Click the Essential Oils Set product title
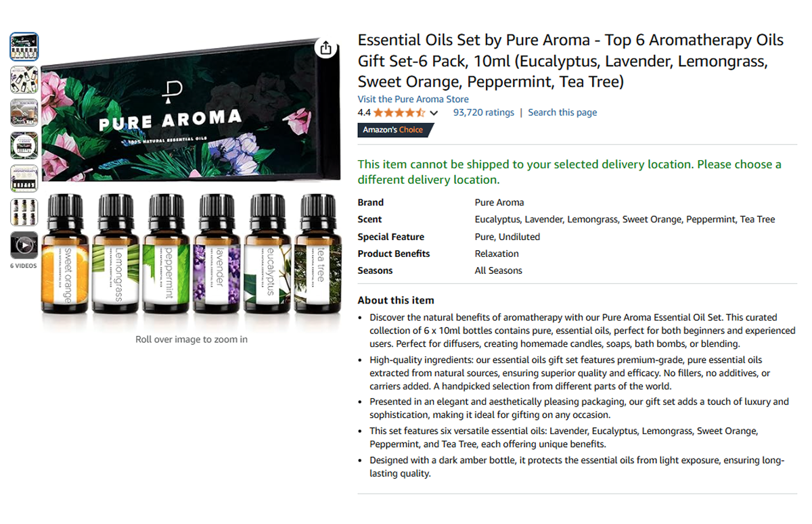This screenshot has width=812, height=524. pos(570,62)
